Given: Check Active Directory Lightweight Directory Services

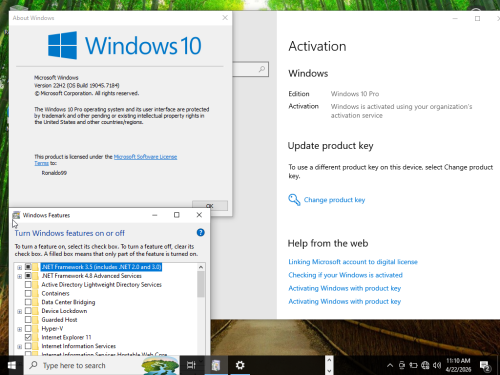Looking at the screenshot, I should 28,284.
